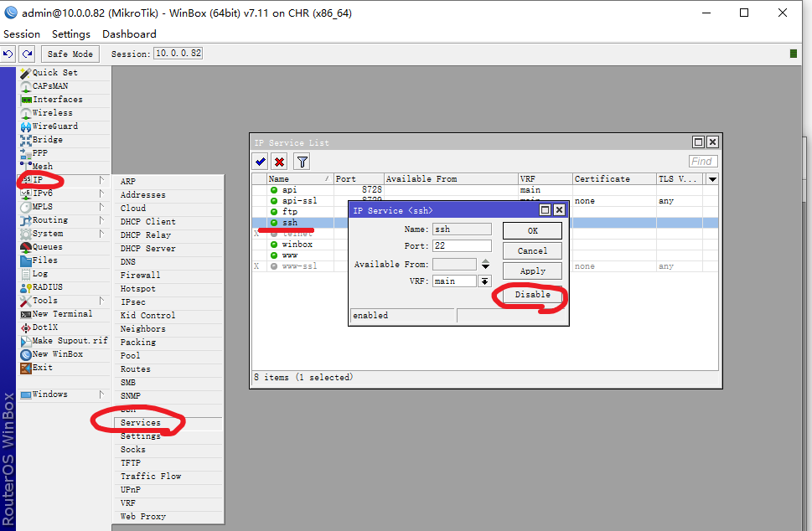
Task: Open Dot1X in the sidebar
Action: point(65,327)
